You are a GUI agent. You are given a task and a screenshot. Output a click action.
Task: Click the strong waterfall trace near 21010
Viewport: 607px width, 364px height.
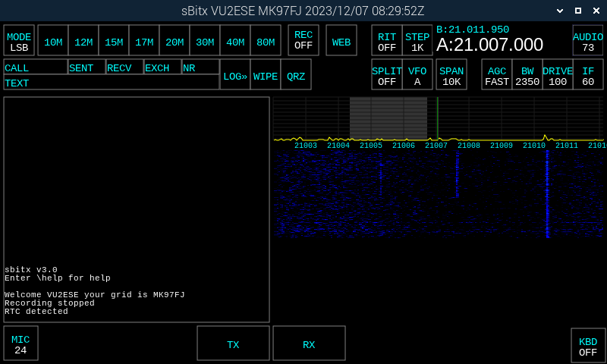(547, 193)
